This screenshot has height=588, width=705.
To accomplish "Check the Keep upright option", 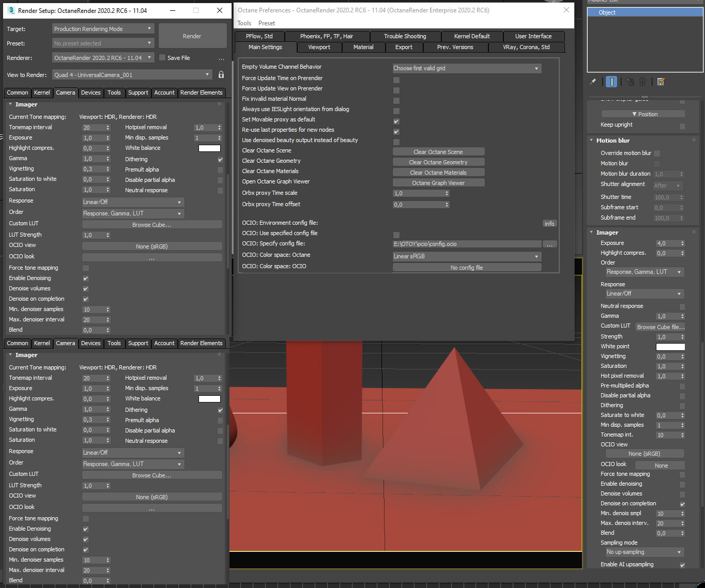I will (682, 127).
